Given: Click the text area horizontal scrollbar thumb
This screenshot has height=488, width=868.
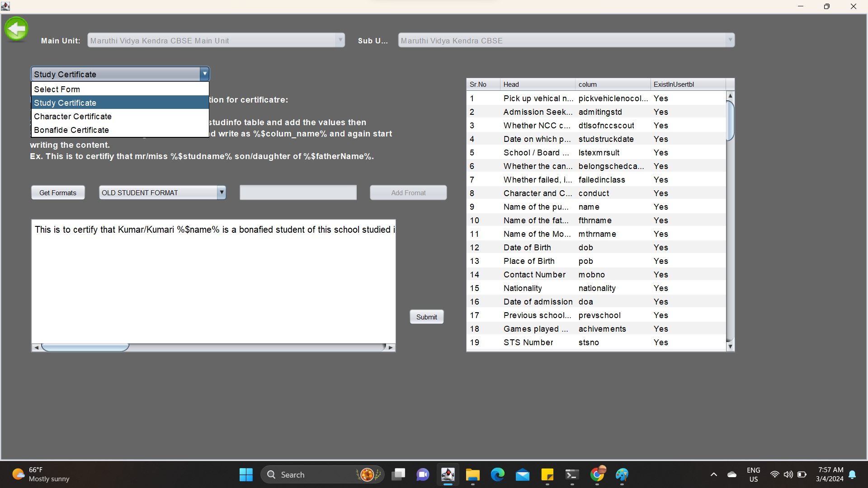Looking at the screenshot, I should click(x=85, y=347).
